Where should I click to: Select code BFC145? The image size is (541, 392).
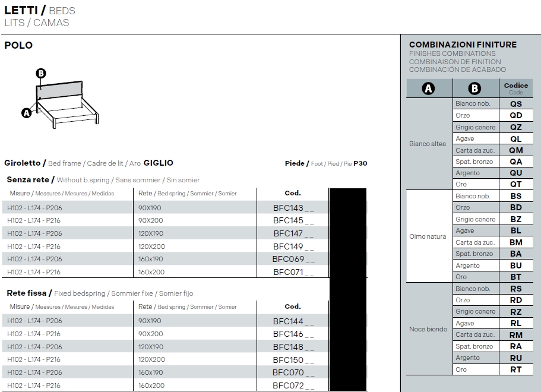(x=293, y=220)
